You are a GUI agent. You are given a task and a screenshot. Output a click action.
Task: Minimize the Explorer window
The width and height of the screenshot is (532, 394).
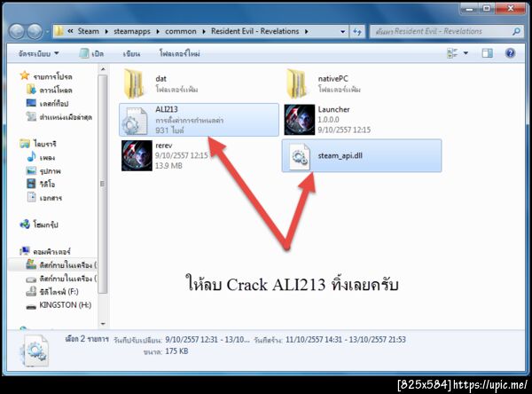(x=469, y=9)
